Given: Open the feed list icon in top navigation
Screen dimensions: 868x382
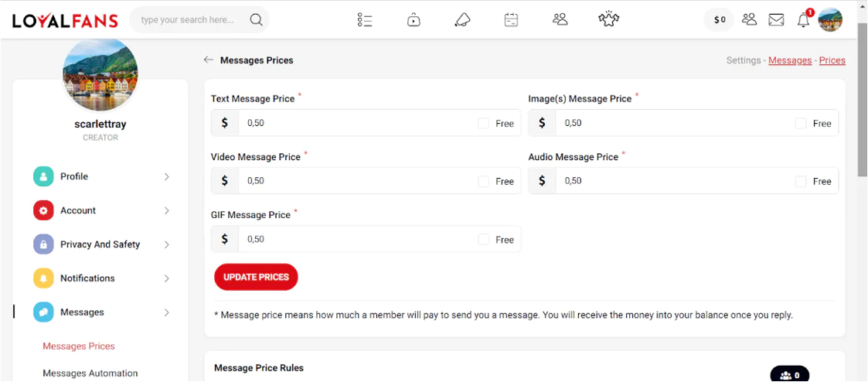Looking at the screenshot, I should point(364,20).
